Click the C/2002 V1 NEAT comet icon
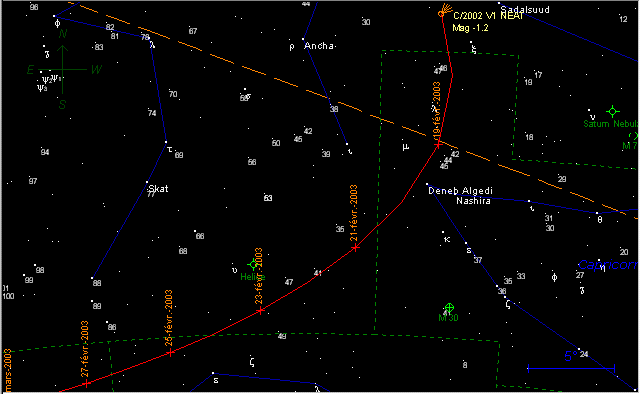The width and height of the screenshot is (640, 394). (x=444, y=11)
